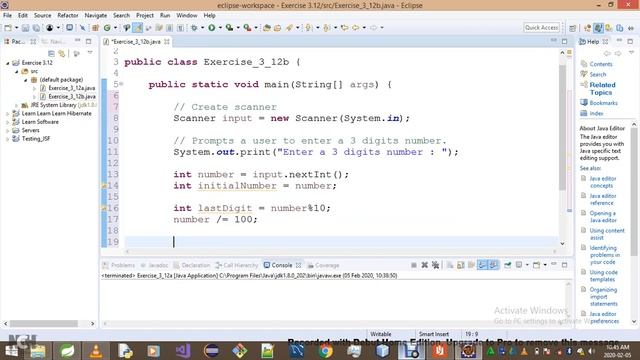Select Learn Software project
Viewport: 640px width, 360px height.
pyautogui.click(x=40, y=122)
